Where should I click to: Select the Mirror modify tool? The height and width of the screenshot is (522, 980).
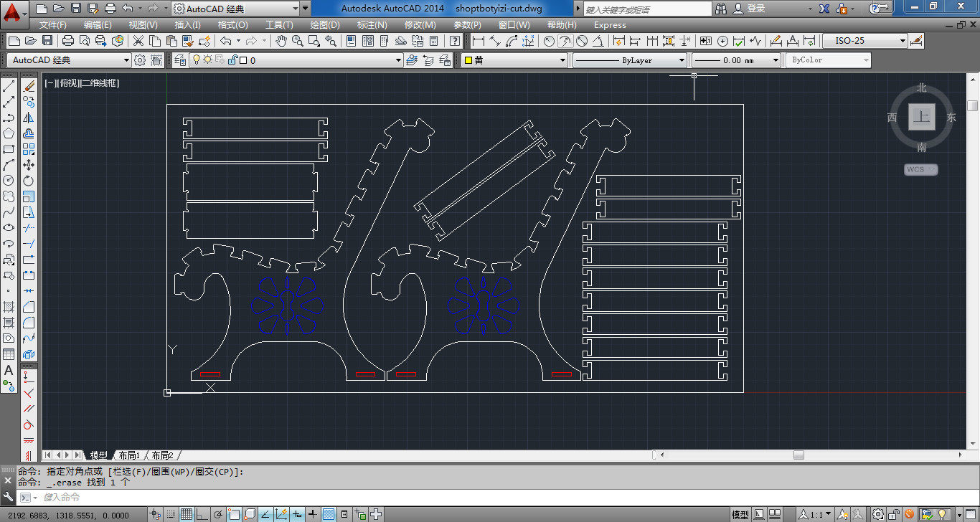[x=29, y=118]
